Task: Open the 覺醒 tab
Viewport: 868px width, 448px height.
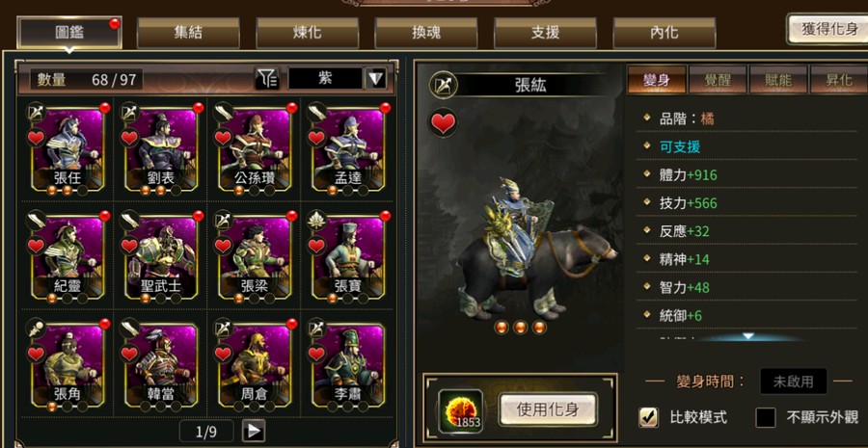Action: (718, 80)
